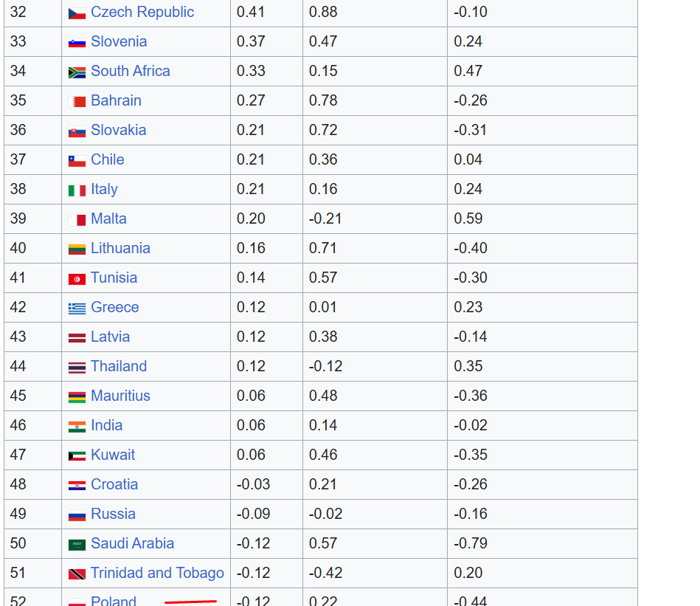
Task: Go to the Latvia page link
Action: (110, 337)
